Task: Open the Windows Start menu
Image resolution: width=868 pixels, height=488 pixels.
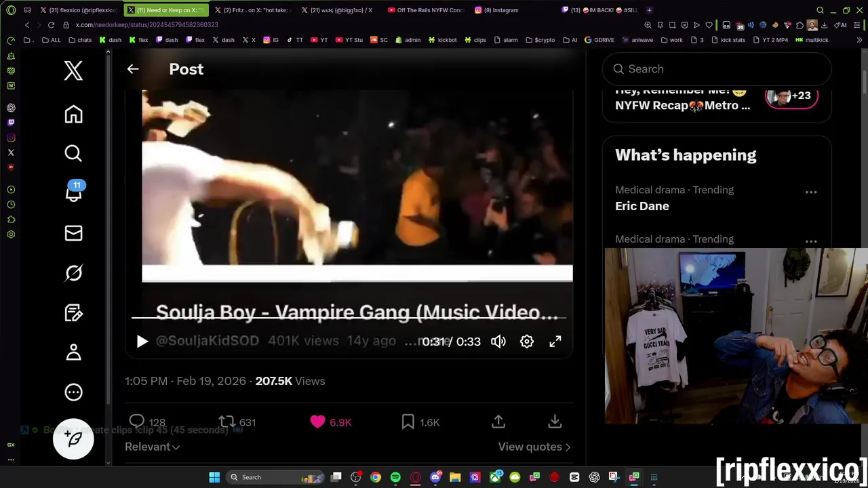Action: click(x=214, y=477)
